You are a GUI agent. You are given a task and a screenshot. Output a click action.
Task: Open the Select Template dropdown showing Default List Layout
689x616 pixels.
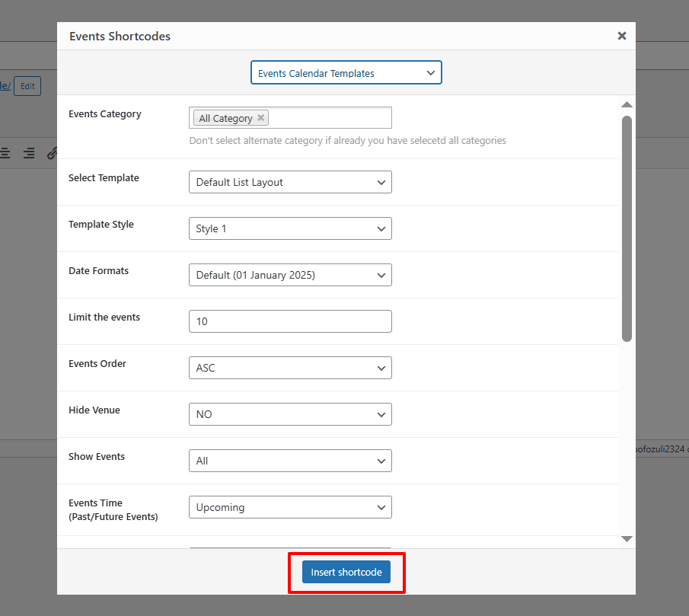click(290, 182)
